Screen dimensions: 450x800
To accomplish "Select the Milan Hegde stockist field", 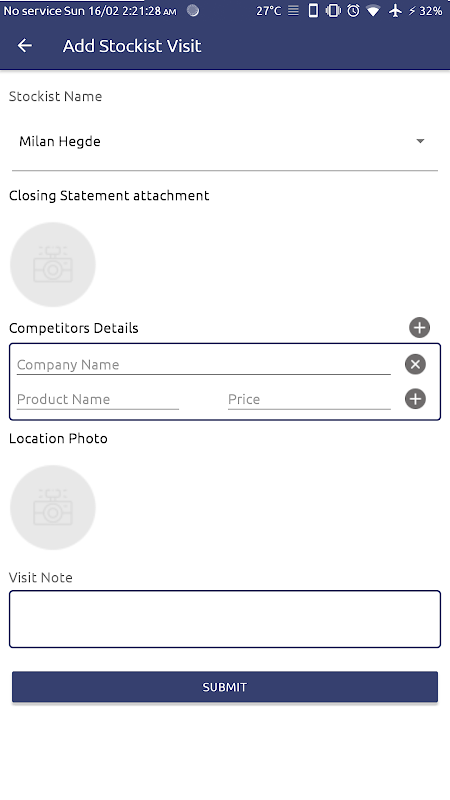I will pos(224,141).
